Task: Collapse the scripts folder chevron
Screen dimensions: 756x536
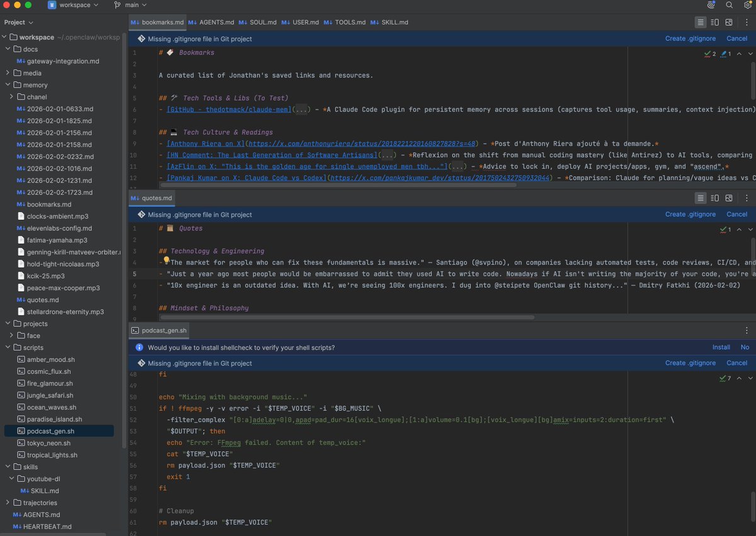Action: click(8, 348)
